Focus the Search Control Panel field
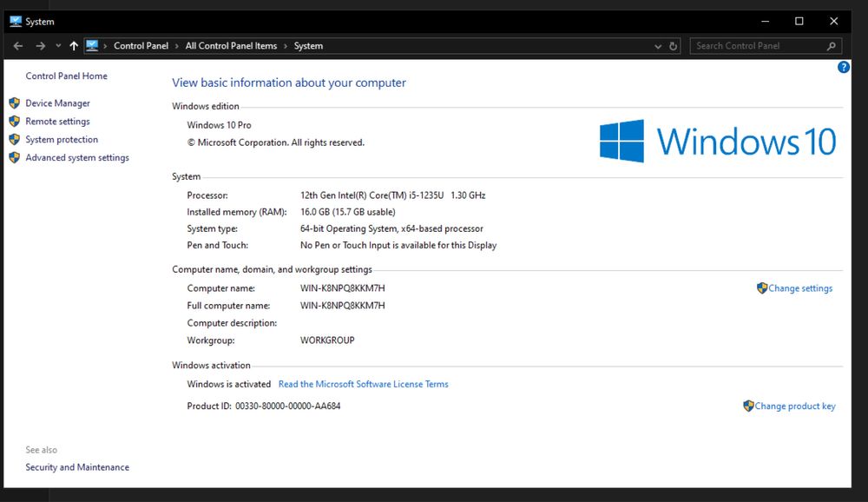This screenshot has width=868, height=502. click(755, 46)
